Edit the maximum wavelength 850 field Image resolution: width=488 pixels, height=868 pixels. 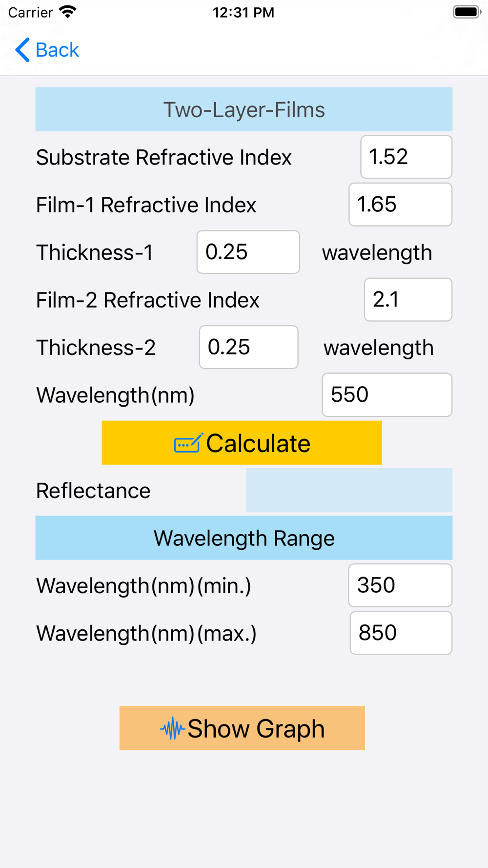pos(401,633)
